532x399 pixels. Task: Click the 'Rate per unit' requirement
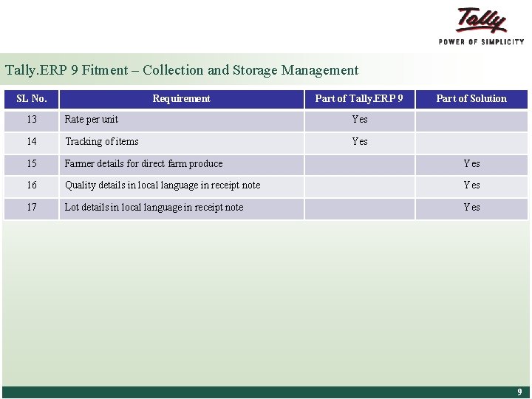pyautogui.click(x=92, y=120)
